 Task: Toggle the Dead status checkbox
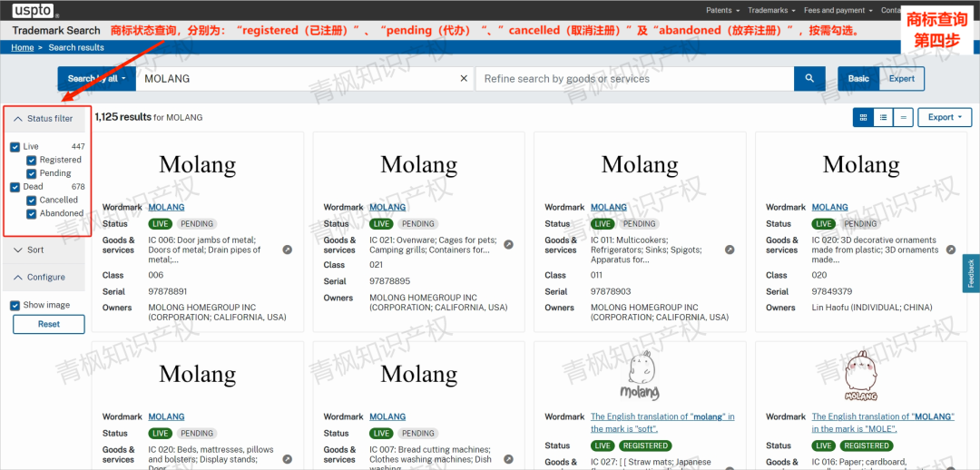click(x=15, y=187)
